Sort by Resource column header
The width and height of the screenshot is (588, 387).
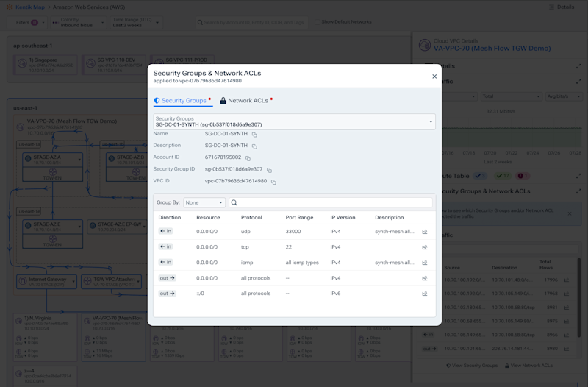[x=208, y=217]
